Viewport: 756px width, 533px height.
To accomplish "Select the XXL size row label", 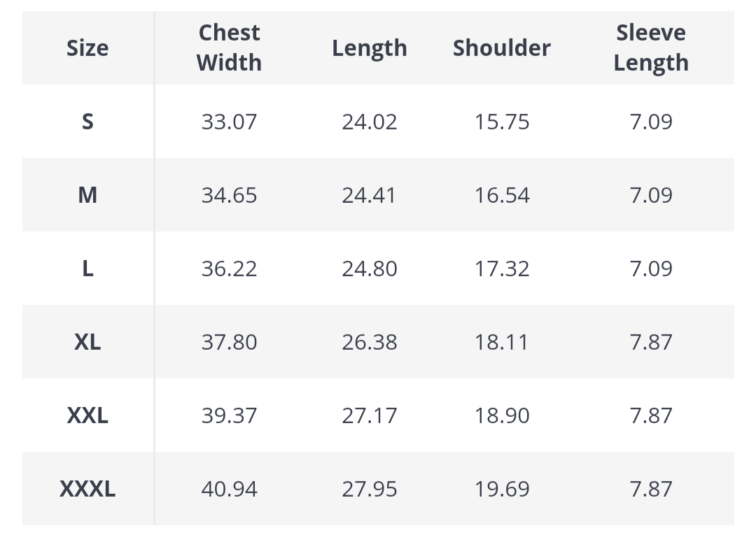I will [x=87, y=415].
